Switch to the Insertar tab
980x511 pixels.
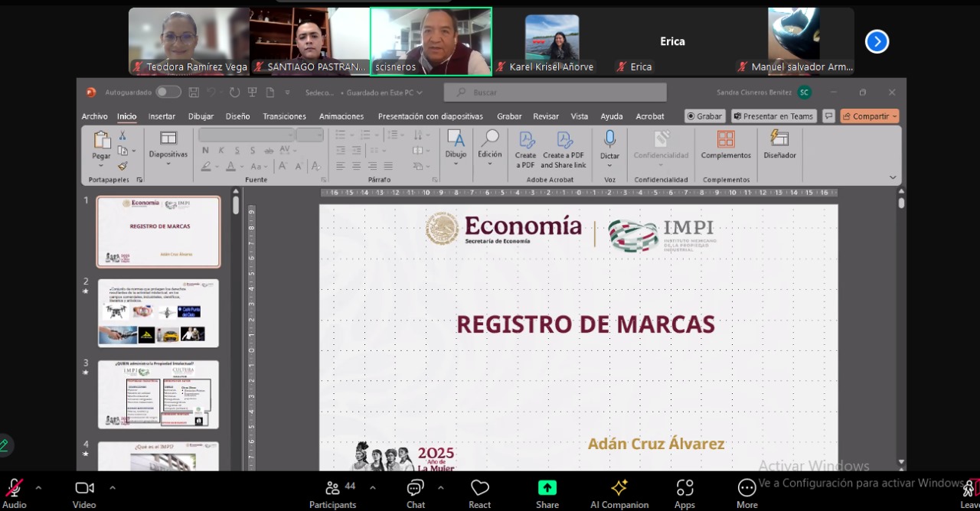click(x=162, y=116)
